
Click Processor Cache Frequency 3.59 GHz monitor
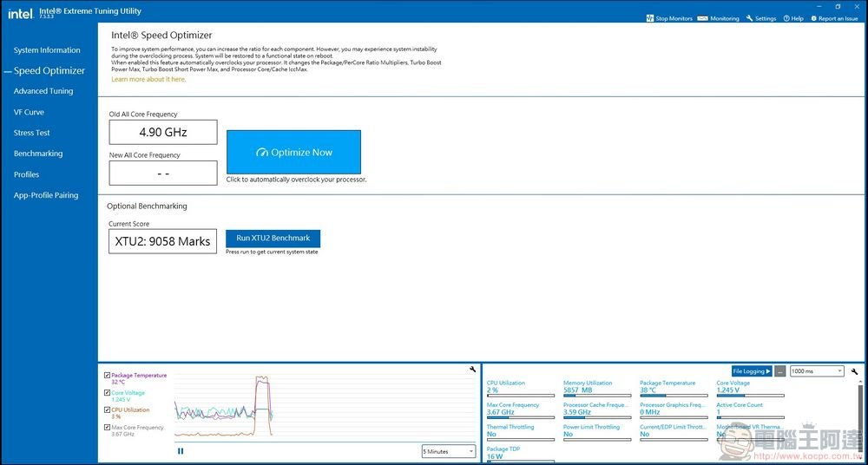coord(597,411)
